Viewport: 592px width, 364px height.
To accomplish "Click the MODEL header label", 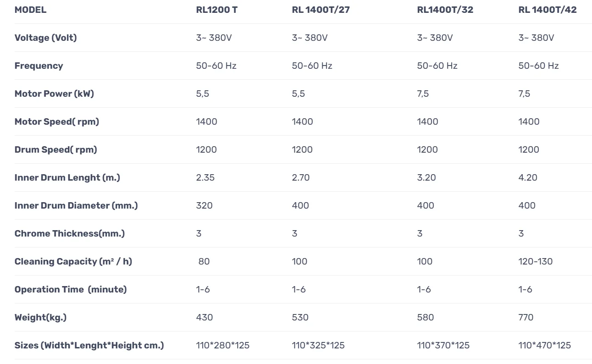I will click(x=30, y=10).
